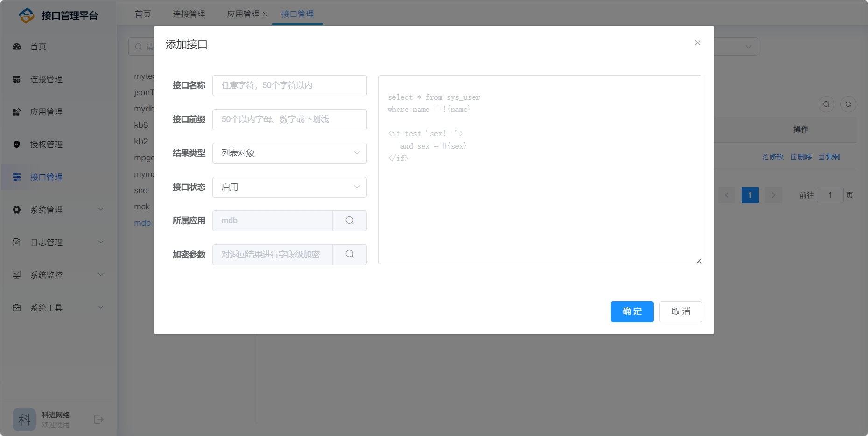The height and width of the screenshot is (436, 868).
Task: Click the 复制 copy link in the table
Action: (830, 157)
